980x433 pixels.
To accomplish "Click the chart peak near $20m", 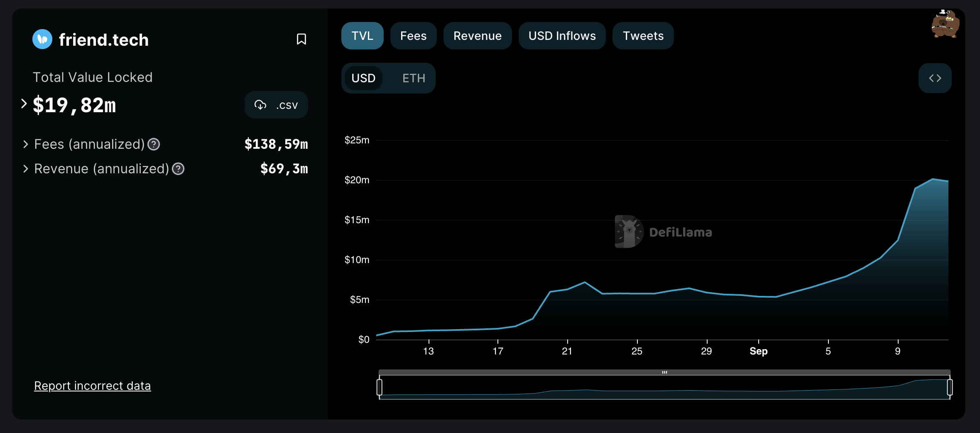I will pos(933,179).
